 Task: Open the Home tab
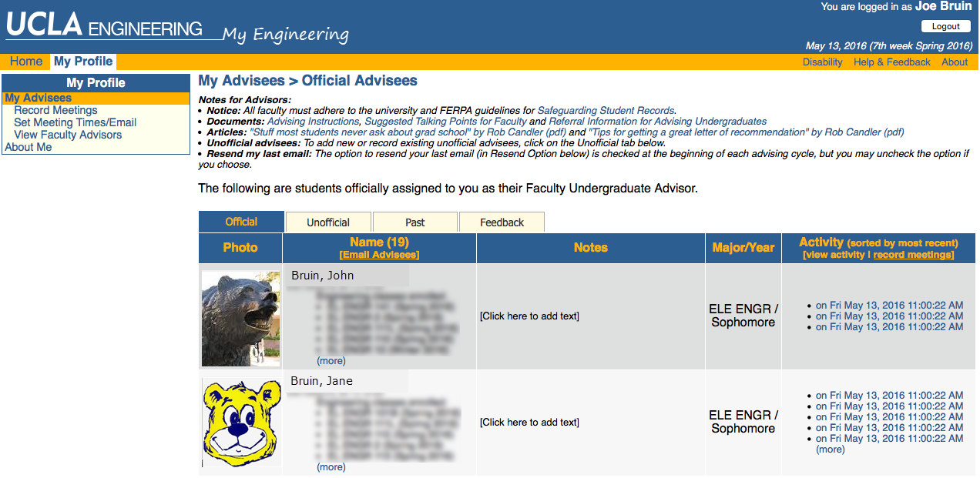pos(26,62)
